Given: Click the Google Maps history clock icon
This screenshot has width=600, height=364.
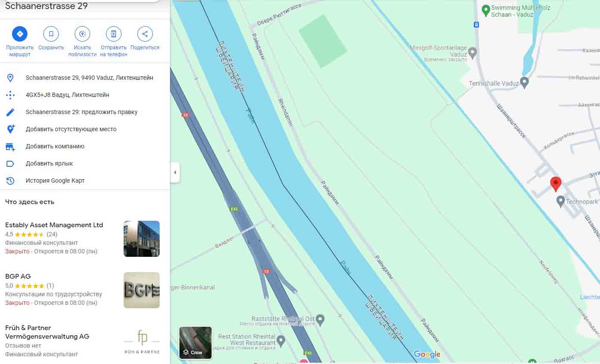Looking at the screenshot, I should 10,181.
